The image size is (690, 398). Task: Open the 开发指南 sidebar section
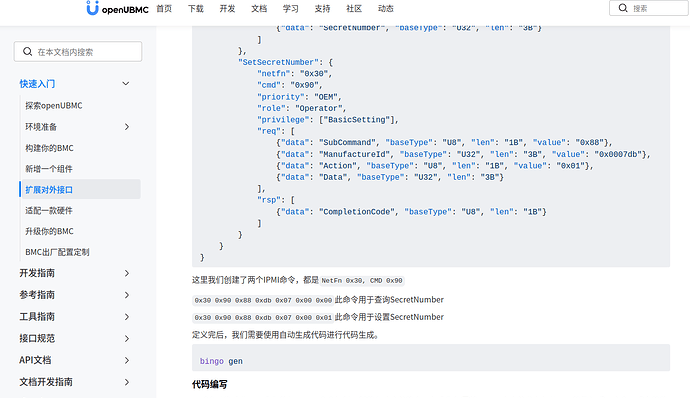pos(37,273)
